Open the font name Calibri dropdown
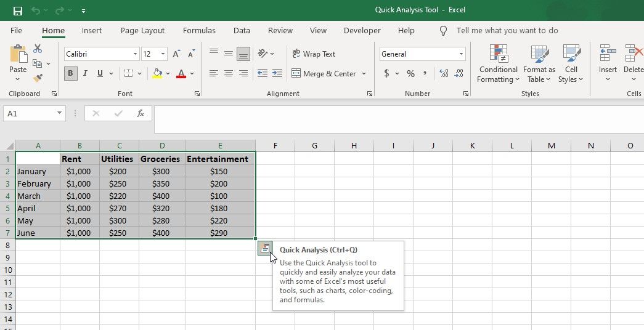644x330 pixels. coord(135,54)
